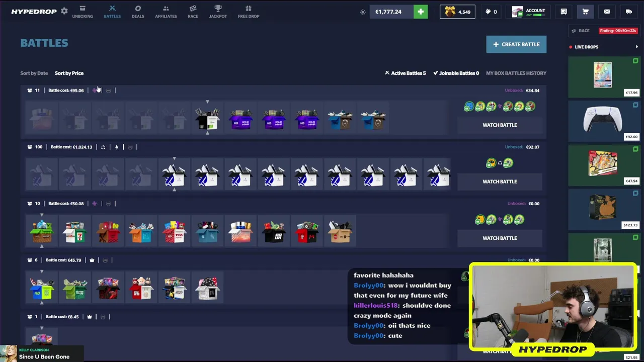Image resolution: width=644 pixels, height=362 pixels.
Task: Click the Battle cost €45.79 label
Action: point(63,260)
